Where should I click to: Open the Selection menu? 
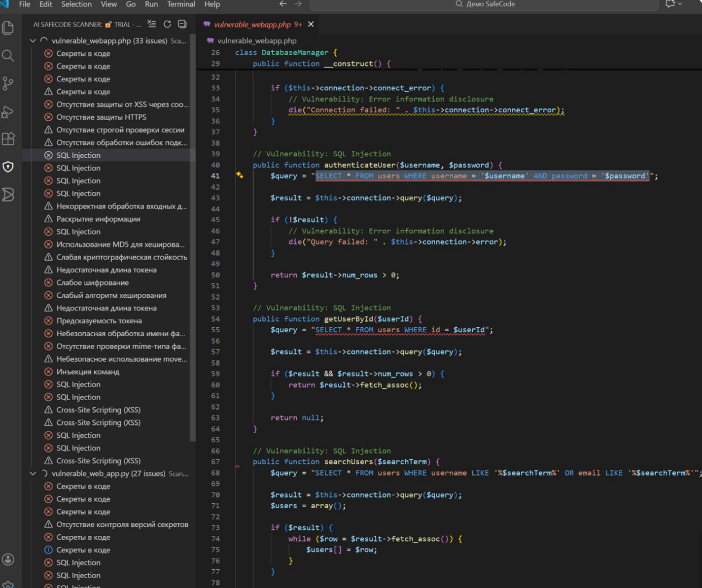coord(76,4)
